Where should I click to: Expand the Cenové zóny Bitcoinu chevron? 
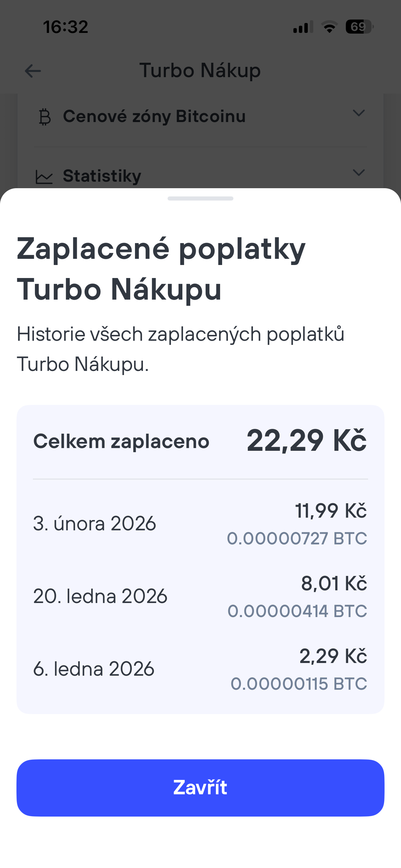pos(359,113)
